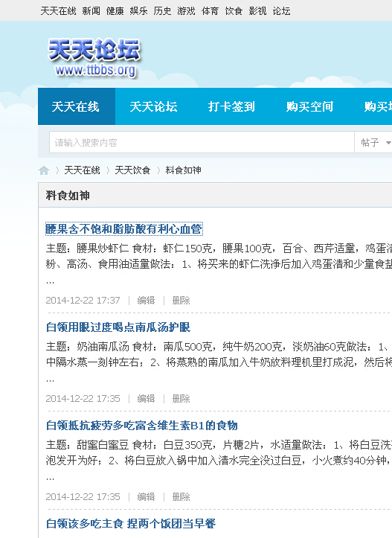
Task: Click the search input field
Action: tap(202, 142)
